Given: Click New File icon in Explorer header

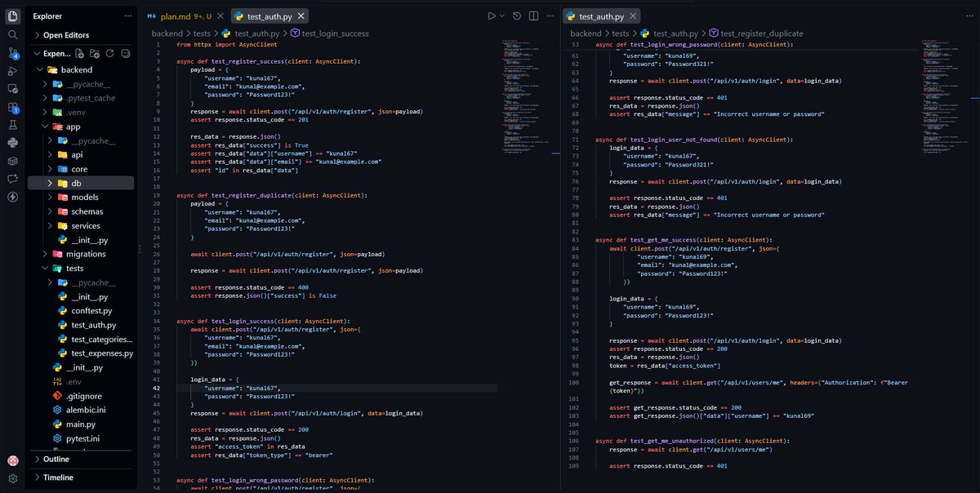Looking at the screenshot, I should (x=80, y=53).
